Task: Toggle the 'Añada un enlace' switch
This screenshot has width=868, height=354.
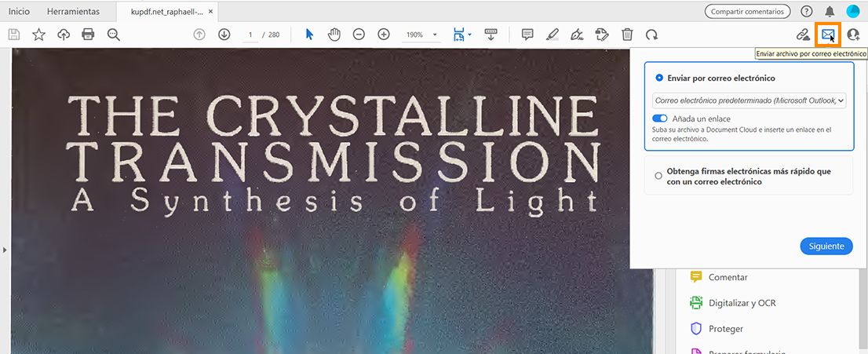Action: click(x=660, y=119)
